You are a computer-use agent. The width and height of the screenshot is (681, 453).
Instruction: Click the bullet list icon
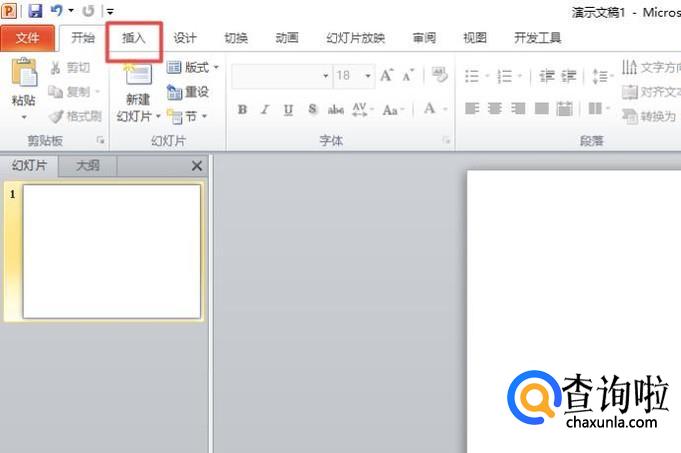[x=472, y=76]
